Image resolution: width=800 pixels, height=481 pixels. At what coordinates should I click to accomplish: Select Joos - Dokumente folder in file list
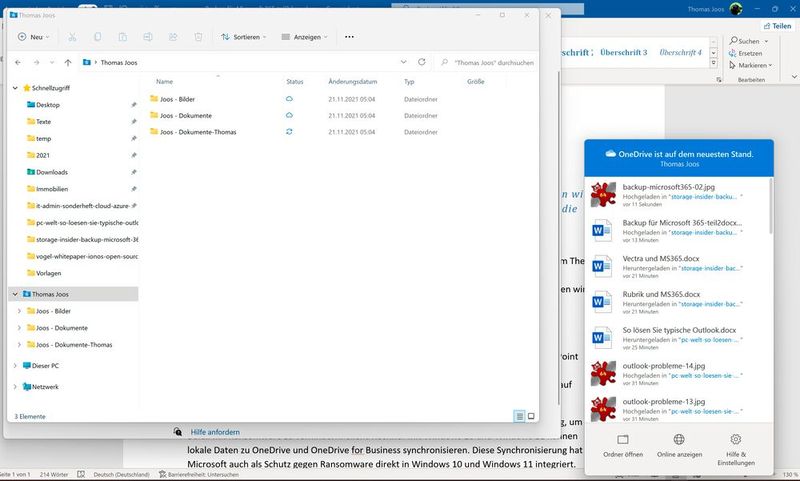[x=186, y=115]
